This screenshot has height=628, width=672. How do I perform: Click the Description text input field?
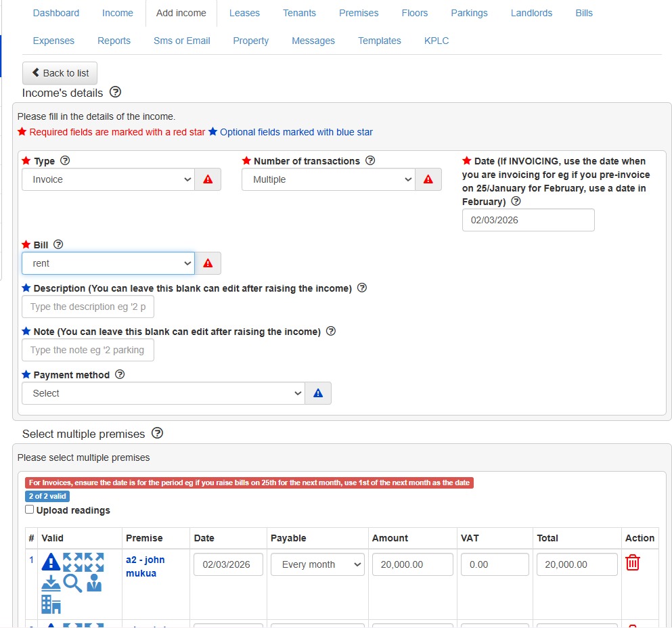click(x=88, y=307)
